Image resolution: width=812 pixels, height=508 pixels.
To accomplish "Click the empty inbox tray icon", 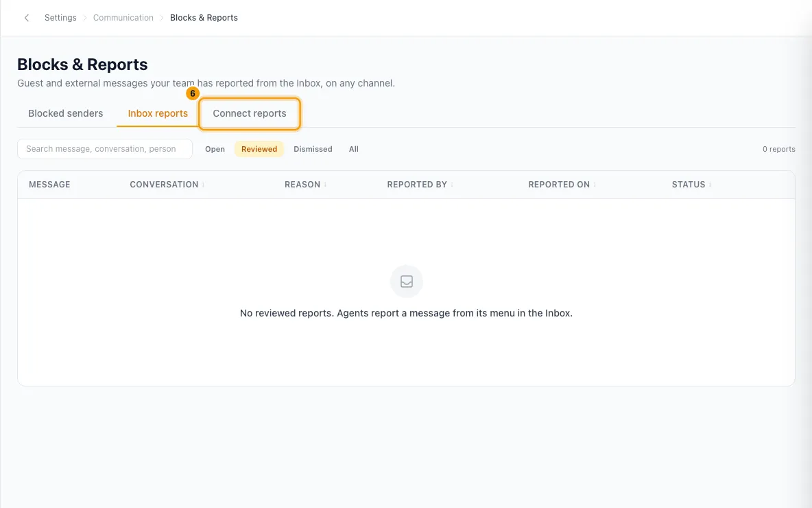I will (407, 281).
